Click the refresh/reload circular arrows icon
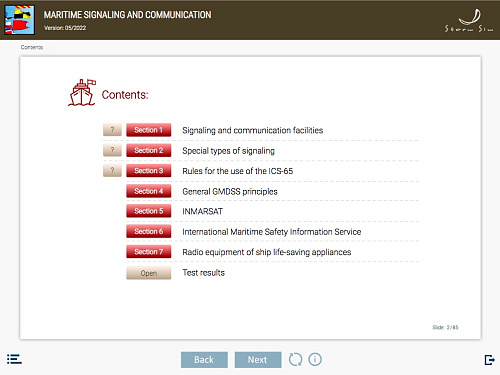The height and width of the screenshot is (375, 500). [x=295, y=360]
